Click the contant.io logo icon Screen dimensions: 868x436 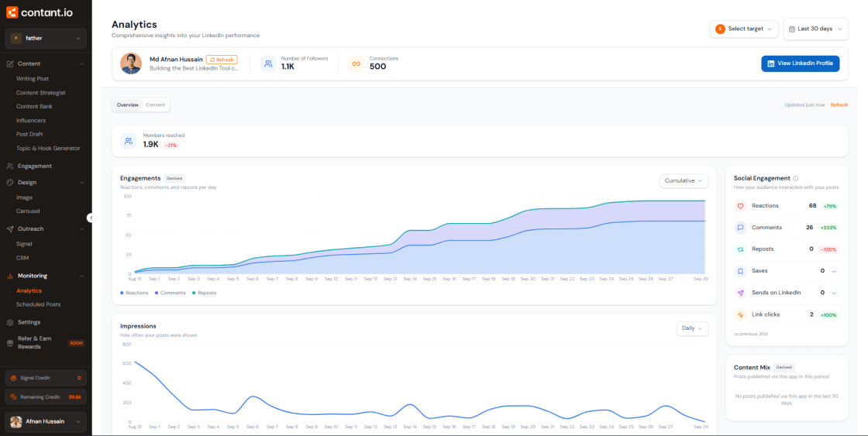coord(12,12)
